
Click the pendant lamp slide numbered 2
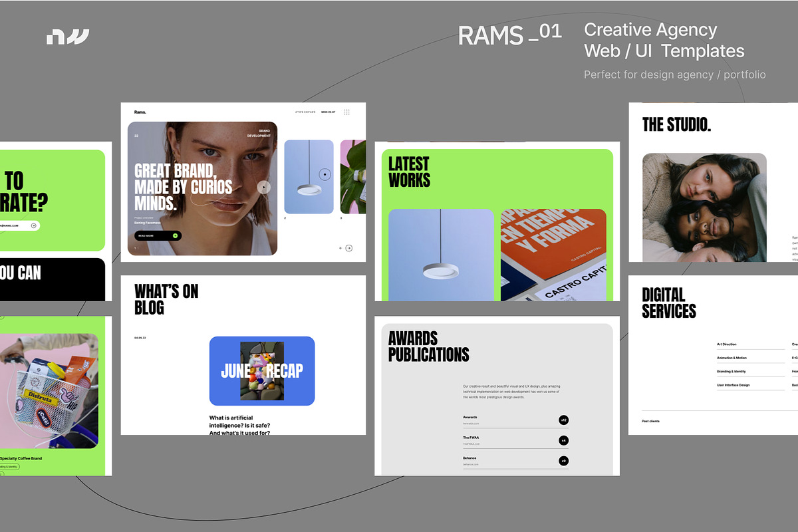tap(309, 177)
